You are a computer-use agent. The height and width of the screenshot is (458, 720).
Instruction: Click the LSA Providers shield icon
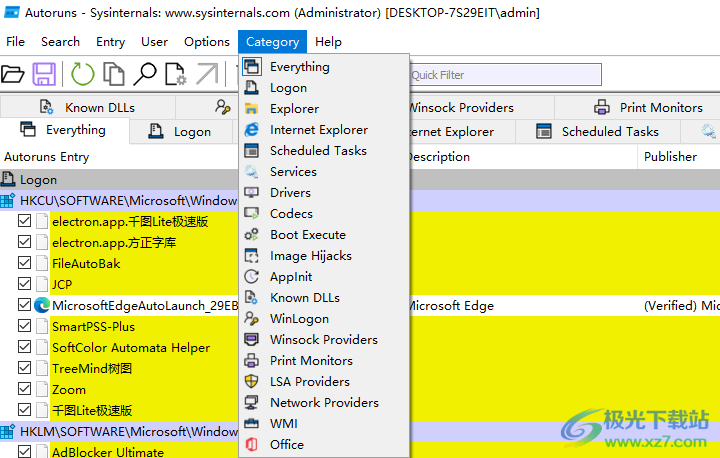(251, 381)
